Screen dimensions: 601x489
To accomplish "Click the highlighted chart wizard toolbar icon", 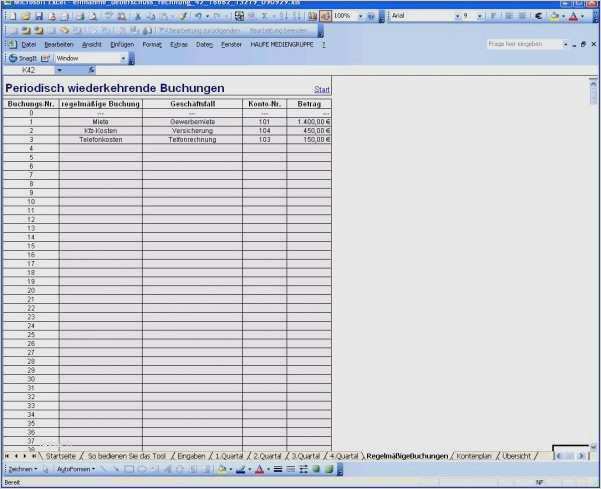I will tap(325, 16).
